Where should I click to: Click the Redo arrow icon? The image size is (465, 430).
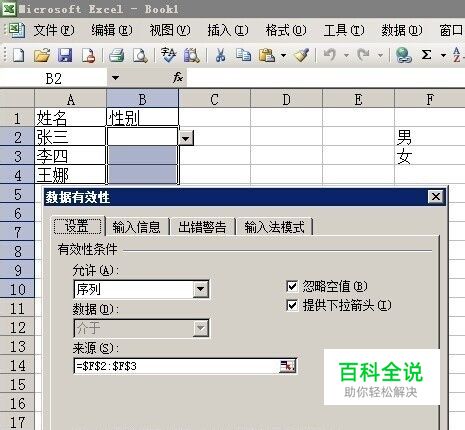(x=363, y=55)
